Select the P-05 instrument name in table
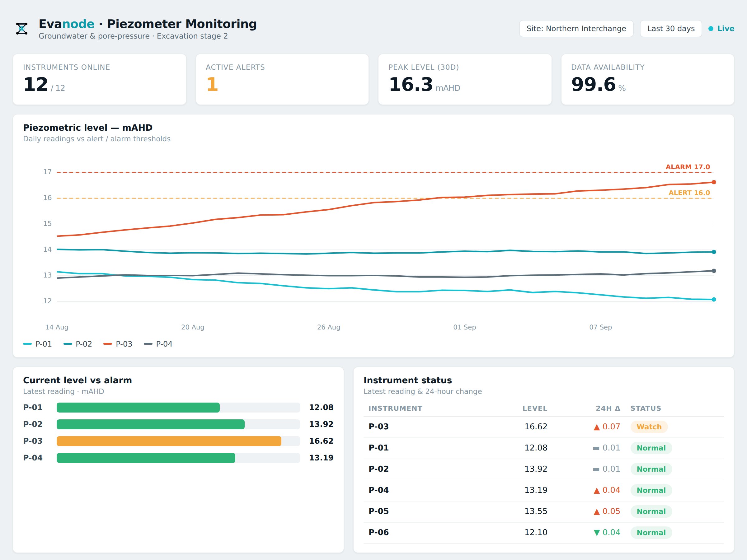Screen dimensions: 747x560 point(378,511)
